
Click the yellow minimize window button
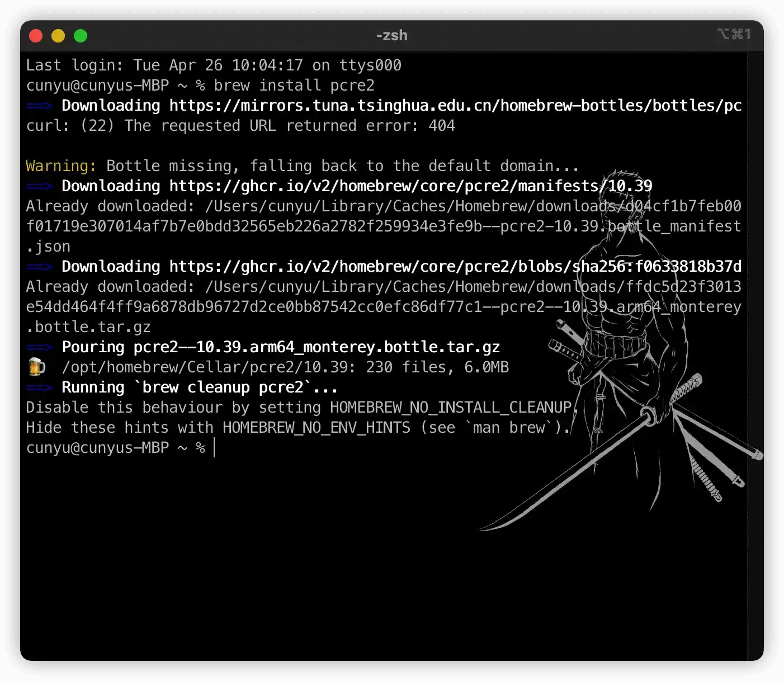tap(58, 36)
